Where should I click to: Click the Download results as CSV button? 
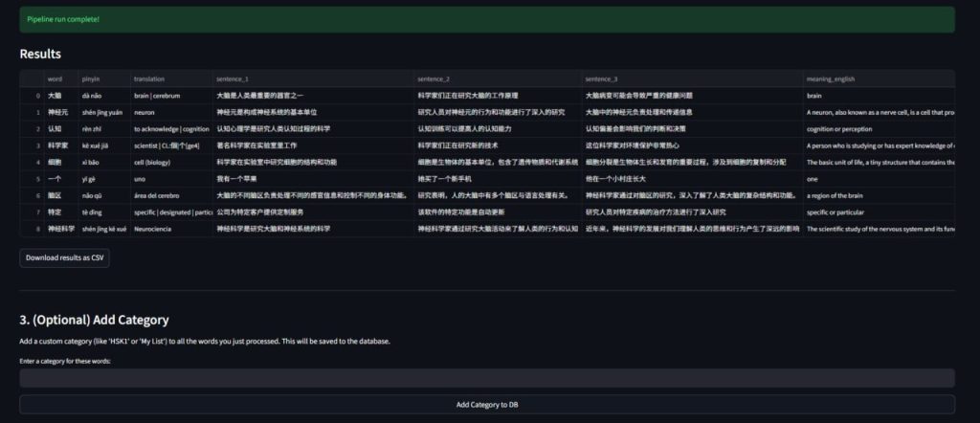tap(64, 257)
